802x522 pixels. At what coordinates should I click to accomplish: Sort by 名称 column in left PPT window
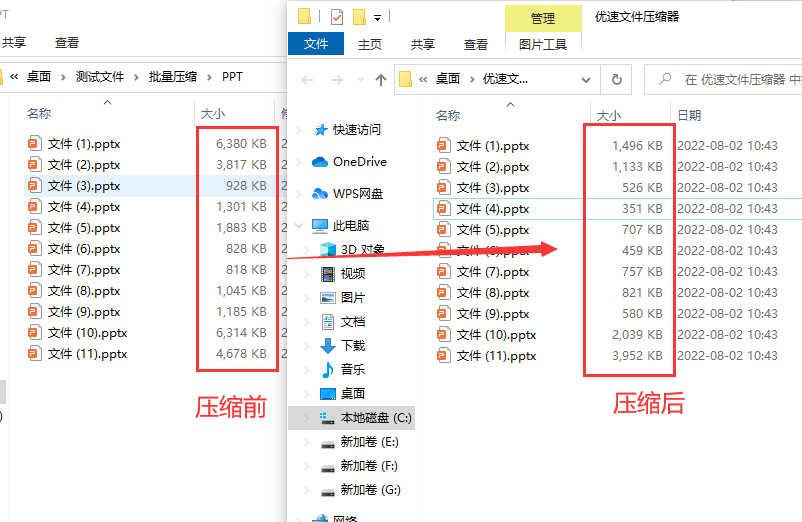pyautogui.click(x=39, y=114)
